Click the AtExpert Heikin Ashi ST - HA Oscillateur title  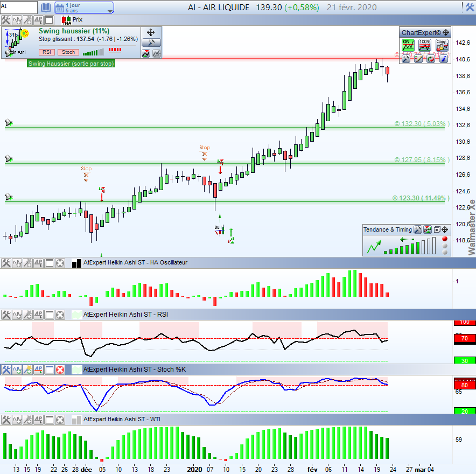pyautogui.click(x=135, y=262)
